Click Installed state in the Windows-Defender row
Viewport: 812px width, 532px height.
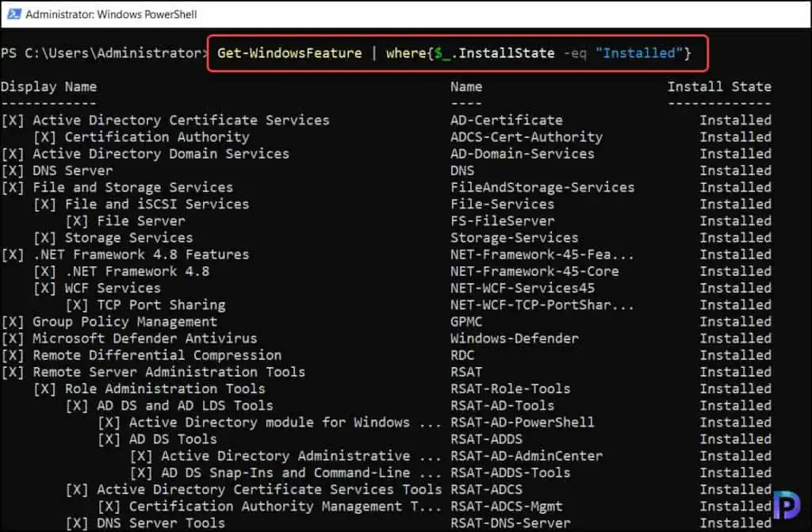pos(735,339)
